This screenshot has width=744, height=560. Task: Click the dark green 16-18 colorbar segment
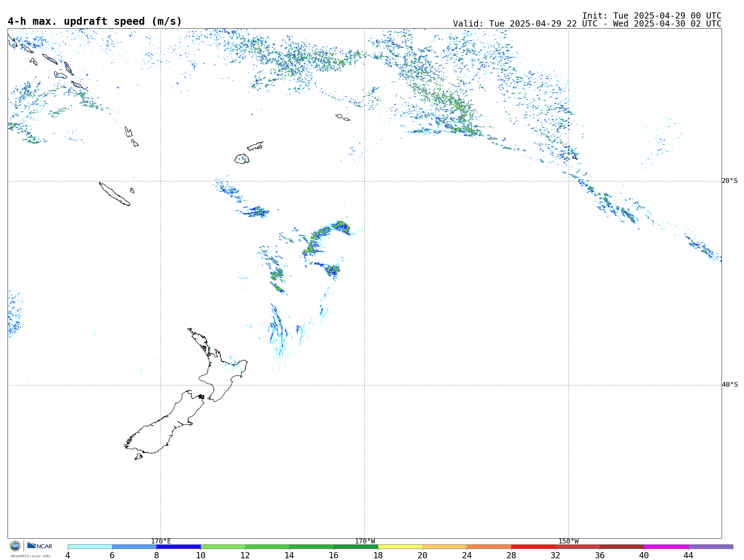356,547
